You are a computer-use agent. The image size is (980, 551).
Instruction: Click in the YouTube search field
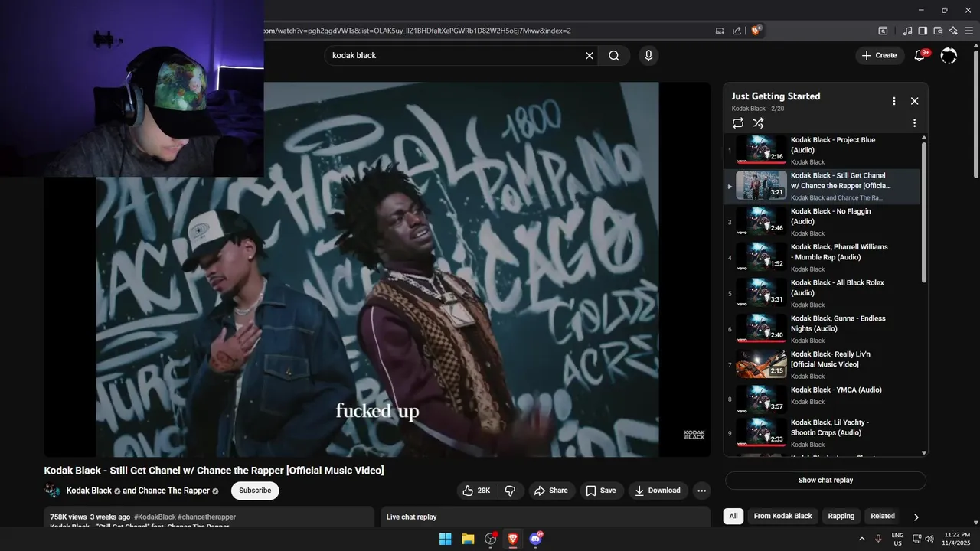[x=456, y=55]
